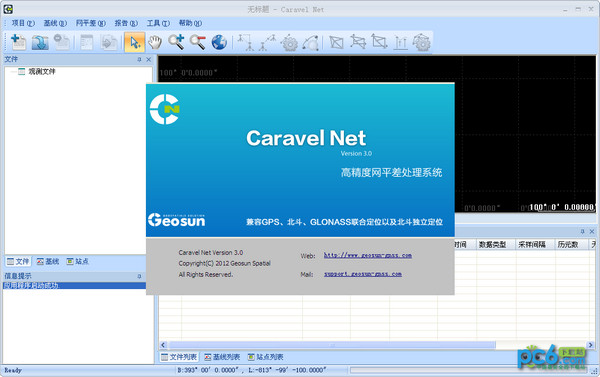This screenshot has height=377, width=600.
Task: Click the second tripod baseline icon
Action: point(267,42)
